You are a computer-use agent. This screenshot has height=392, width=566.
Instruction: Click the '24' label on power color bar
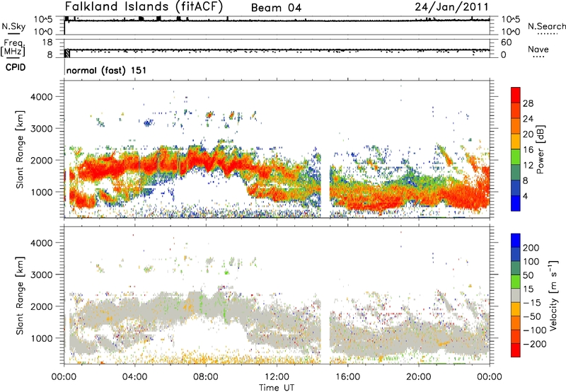point(528,119)
